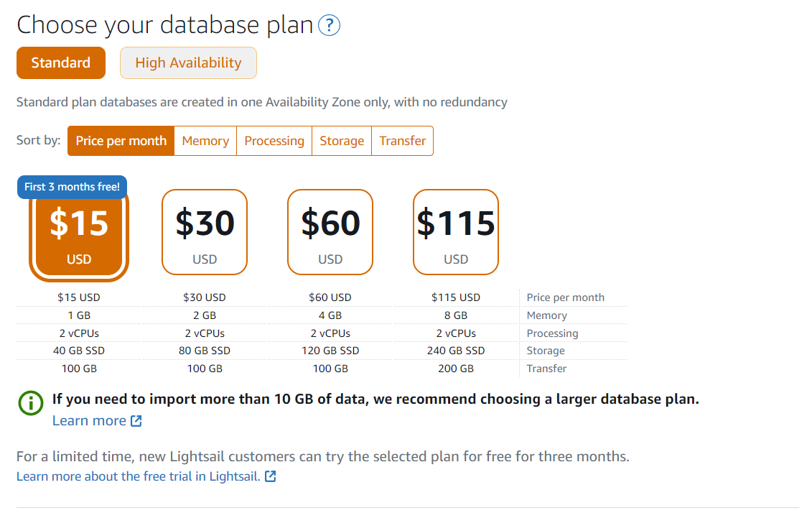This screenshot has height=513, width=812.
Task: Click external link icon next to Learn more
Action: [x=136, y=421]
